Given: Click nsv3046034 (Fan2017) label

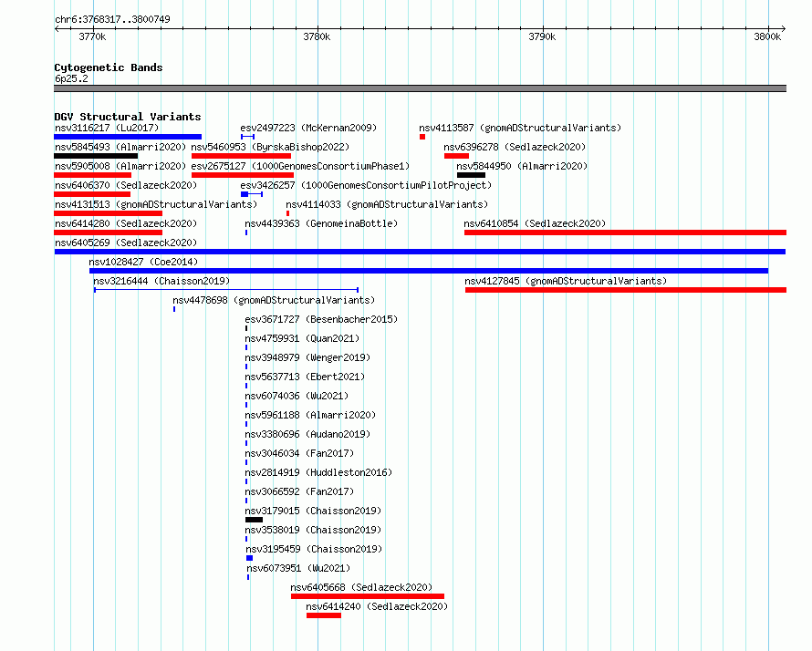Looking at the screenshot, I should pos(299,453).
